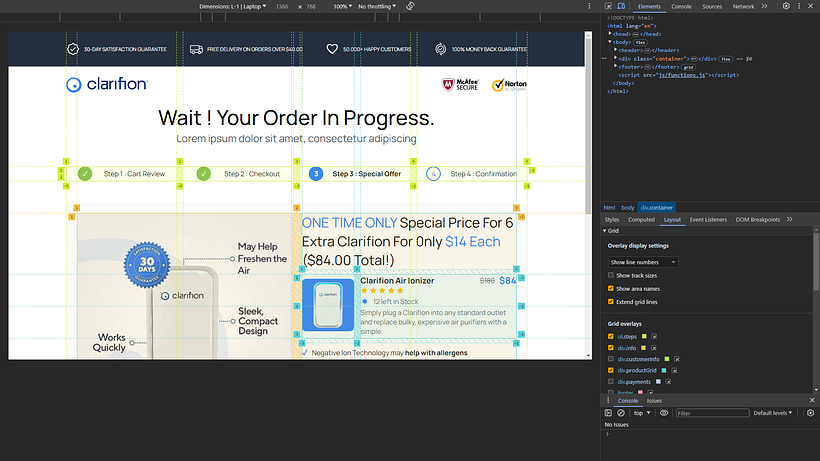Disable ol.steps grid overlay checkbox
The width and height of the screenshot is (820, 461).
click(x=611, y=337)
